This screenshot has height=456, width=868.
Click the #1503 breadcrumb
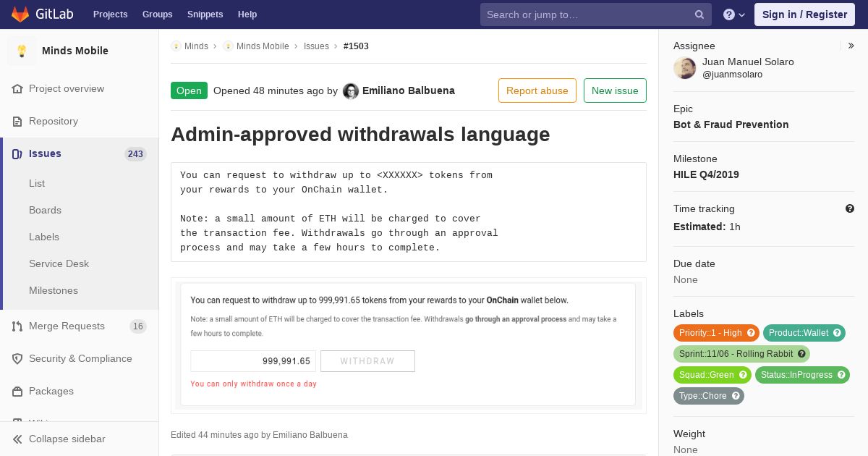pos(356,46)
